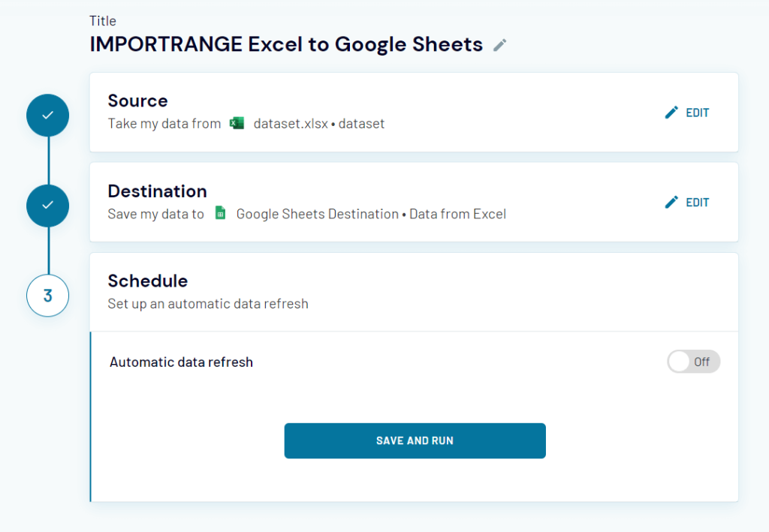
Task: Open the Destination section heading
Action: tap(158, 191)
